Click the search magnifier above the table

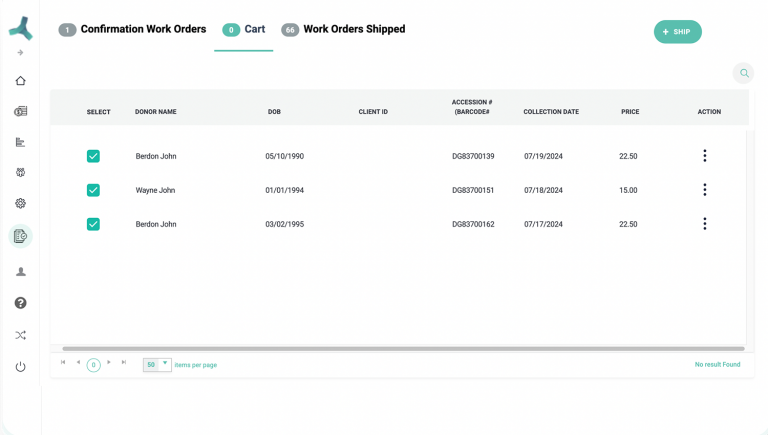point(743,73)
